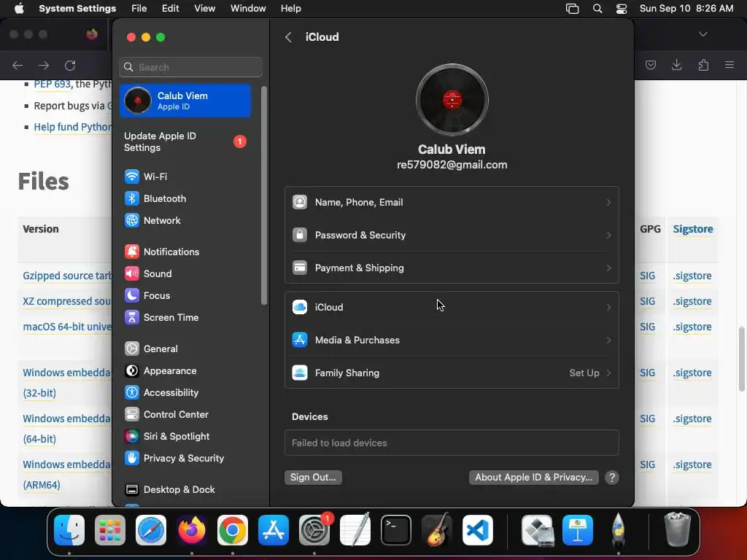Open the System Settings app menu
747x560 pixels.
tap(77, 9)
